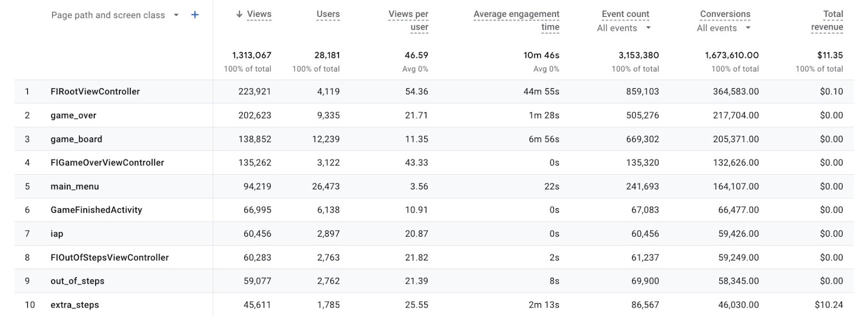This screenshot has width=868, height=325.
Task: Select the GameFinishedActivity screen entry
Action: pyautogui.click(x=97, y=210)
